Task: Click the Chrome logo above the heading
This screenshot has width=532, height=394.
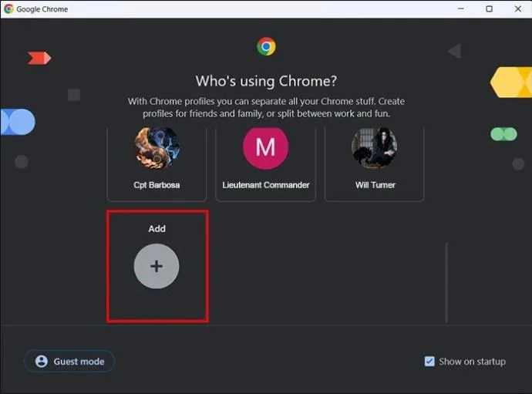Action: coord(266,46)
